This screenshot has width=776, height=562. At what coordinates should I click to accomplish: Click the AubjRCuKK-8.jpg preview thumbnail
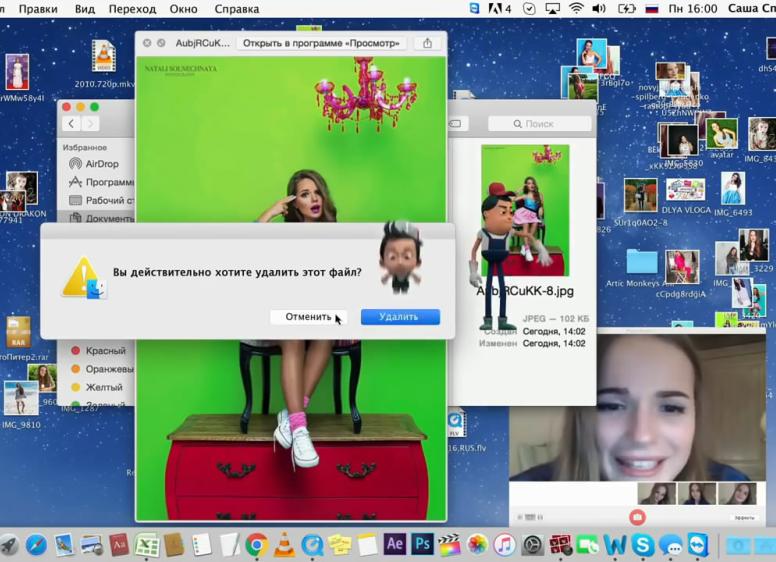point(525,210)
